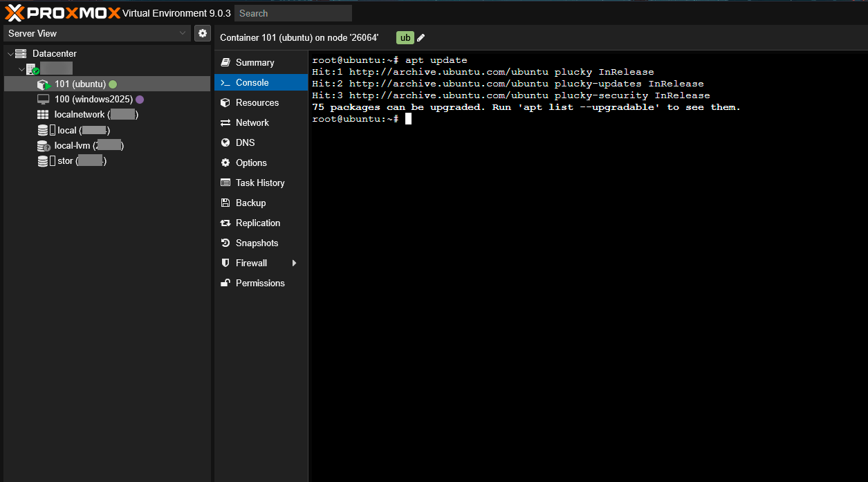Collapse the Datacenter tree node

(10, 54)
